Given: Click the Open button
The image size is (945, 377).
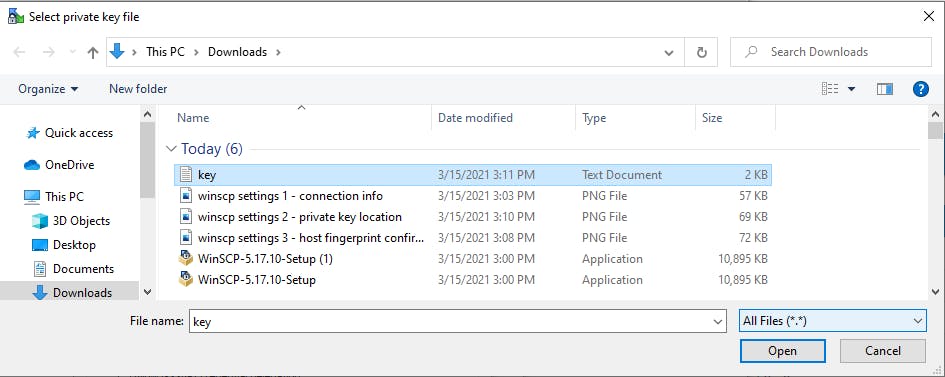Looking at the screenshot, I should pos(782,351).
